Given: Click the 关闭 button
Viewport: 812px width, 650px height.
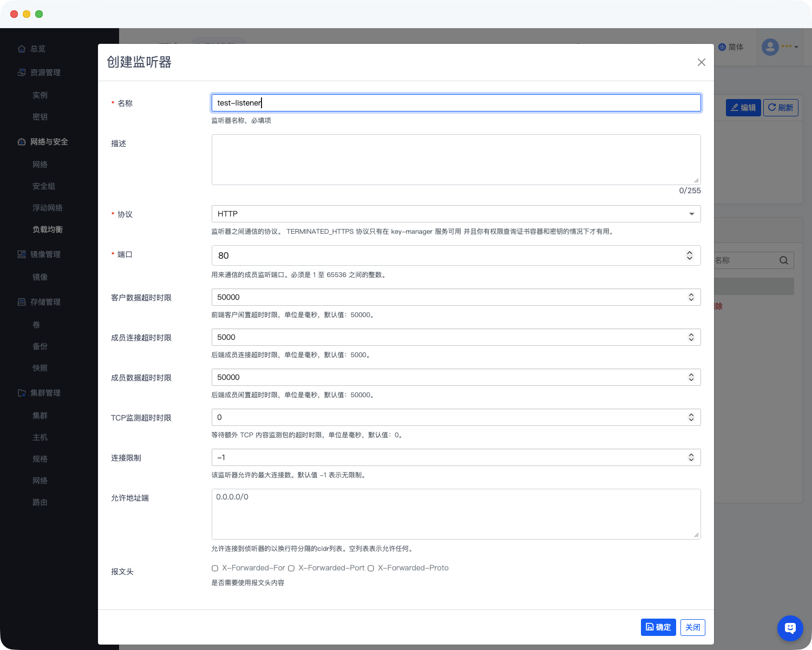Looking at the screenshot, I should [692, 627].
